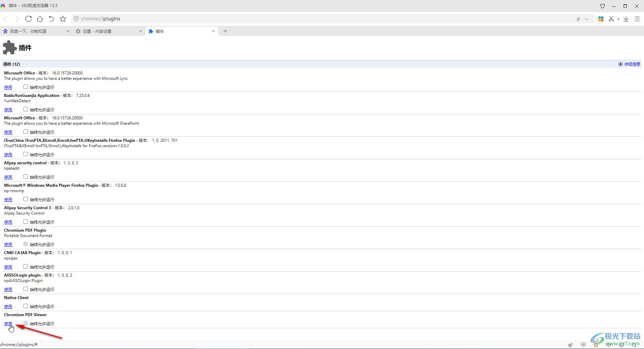Disable the Microsoft Office Lync plugin
644x349 pixels.
pos(8,88)
